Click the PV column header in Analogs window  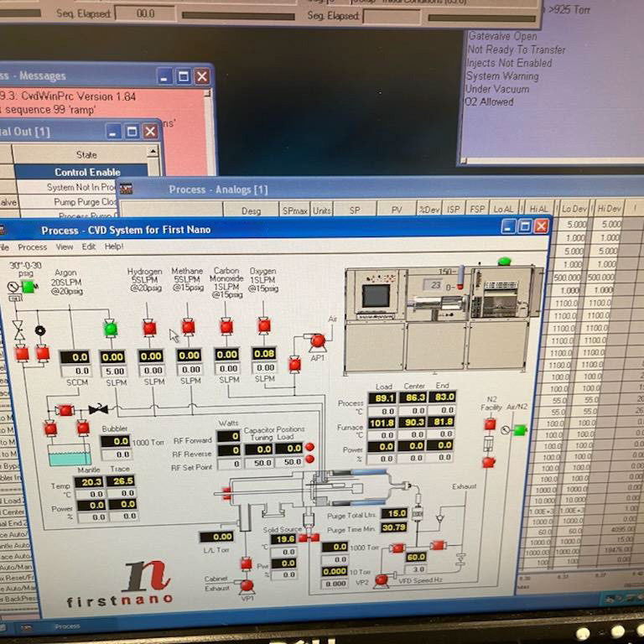397,210
